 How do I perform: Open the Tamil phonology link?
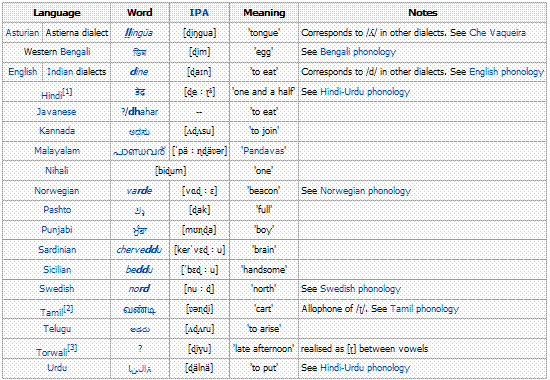(x=424, y=309)
